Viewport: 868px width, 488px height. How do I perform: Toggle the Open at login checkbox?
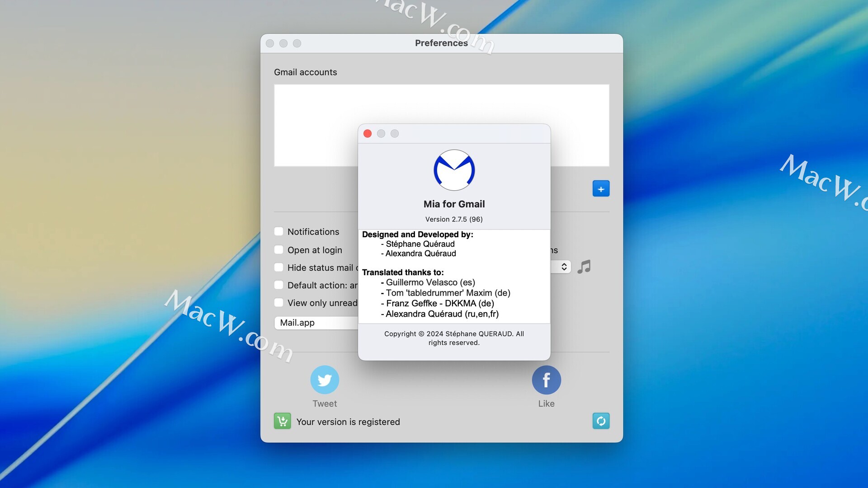tap(279, 250)
